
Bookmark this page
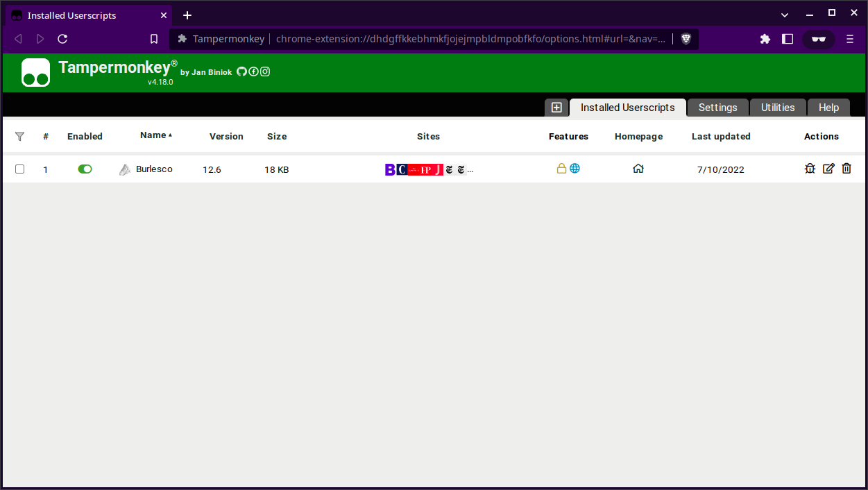pyautogui.click(x=154, y=39)
